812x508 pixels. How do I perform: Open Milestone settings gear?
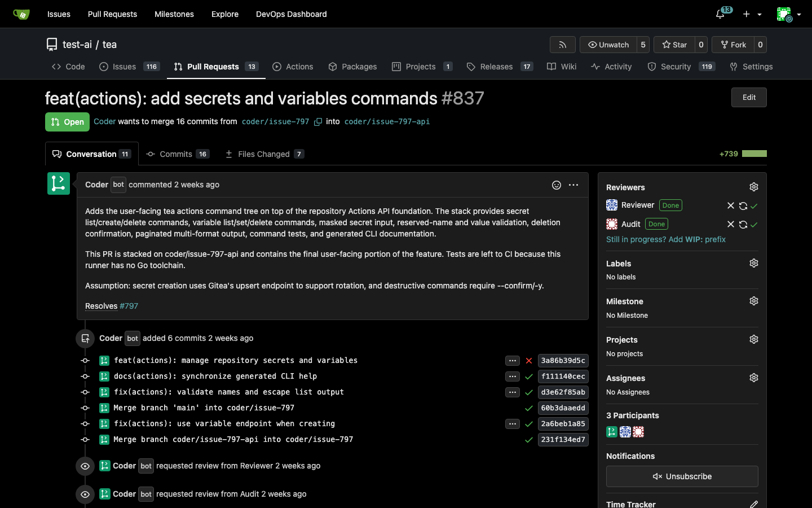tap(754, 301)
